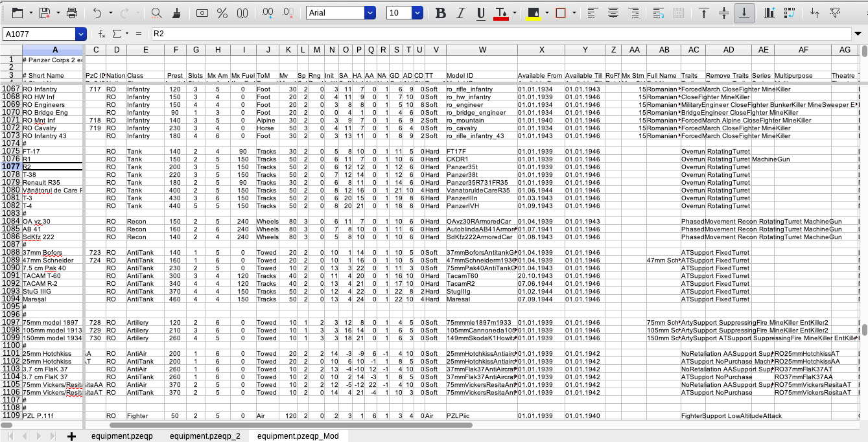Undo the last action
This screenshot has height=442, width=868.
[x=97, y=13]
